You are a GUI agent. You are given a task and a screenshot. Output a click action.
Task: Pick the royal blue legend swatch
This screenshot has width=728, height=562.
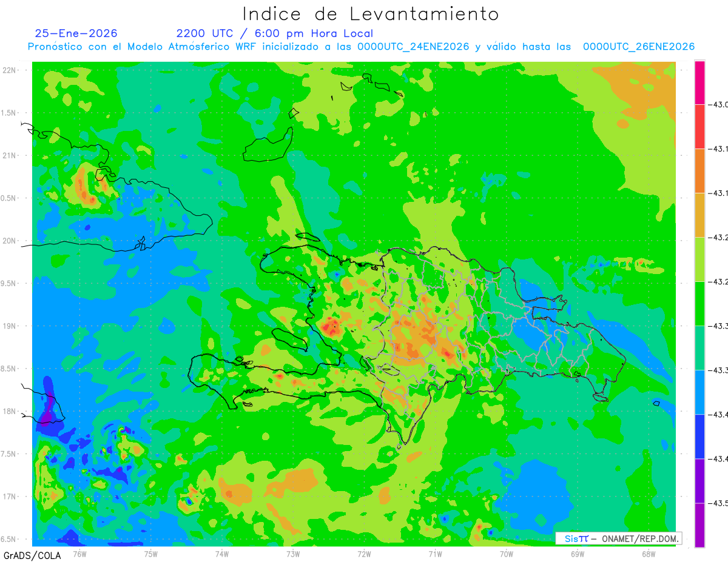[699, 437]
